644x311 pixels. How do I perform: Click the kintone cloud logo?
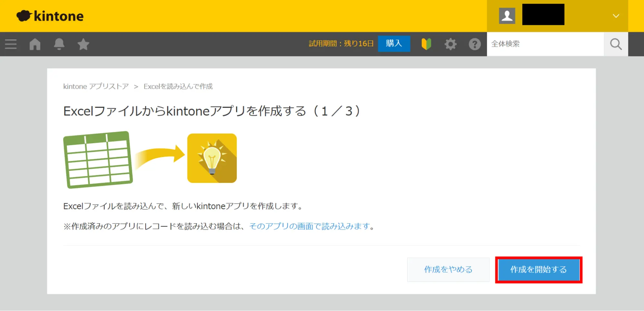tap(50, 16)
